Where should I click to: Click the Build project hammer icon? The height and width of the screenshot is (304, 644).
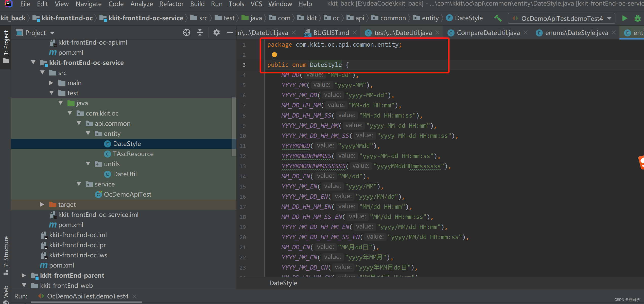tap(498, 18)
